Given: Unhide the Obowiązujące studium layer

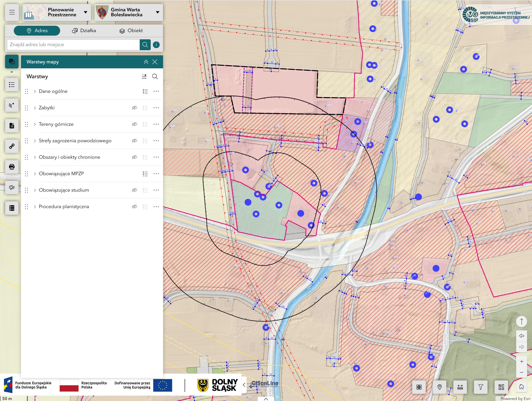Looking at the screenshot, I should tap(134, 190).
